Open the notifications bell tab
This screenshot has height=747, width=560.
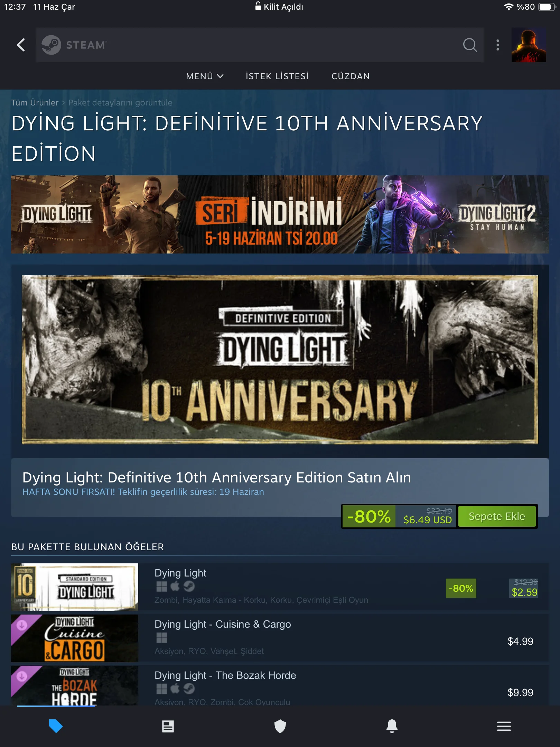point(392,726)
